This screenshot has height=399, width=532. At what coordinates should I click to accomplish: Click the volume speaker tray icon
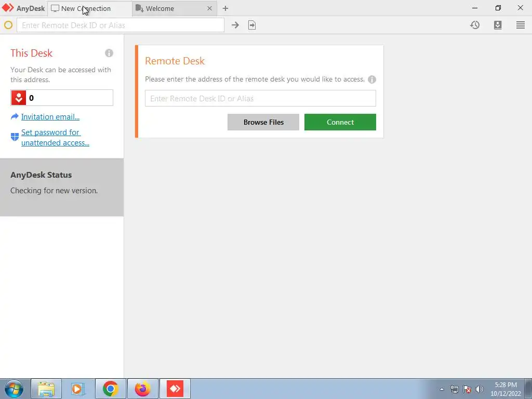(x=480, y=389)
